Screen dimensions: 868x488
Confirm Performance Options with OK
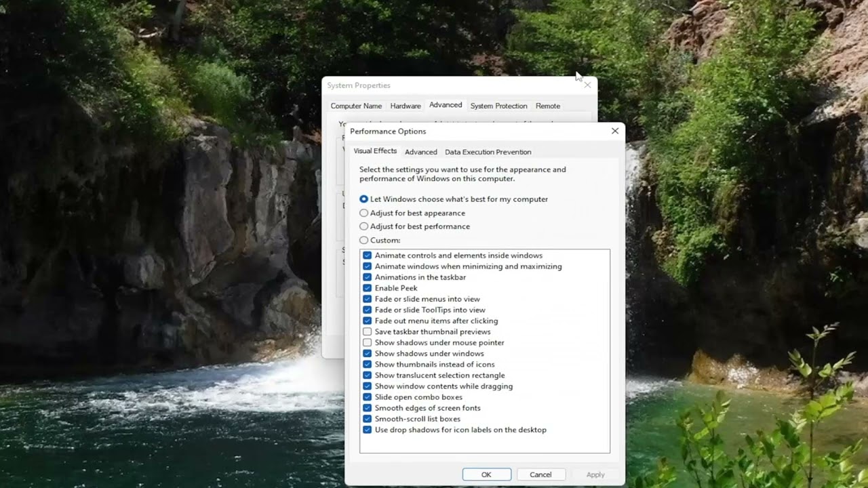click(x=487, y=474)
